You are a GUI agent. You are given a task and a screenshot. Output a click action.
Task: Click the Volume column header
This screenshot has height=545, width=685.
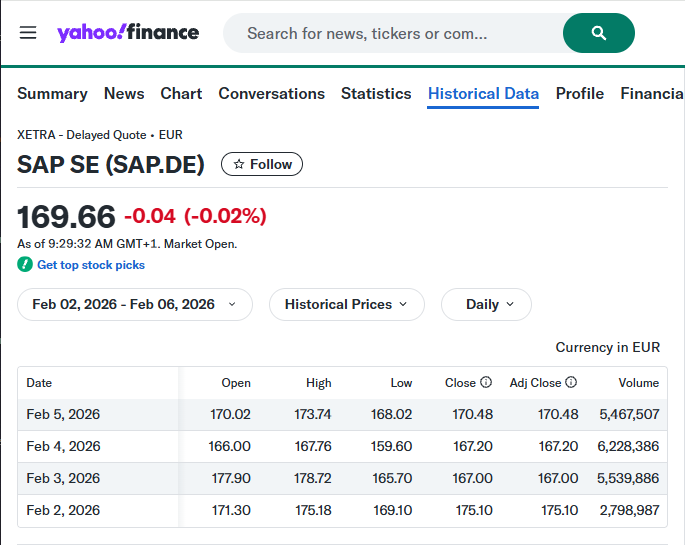(638, 382)
